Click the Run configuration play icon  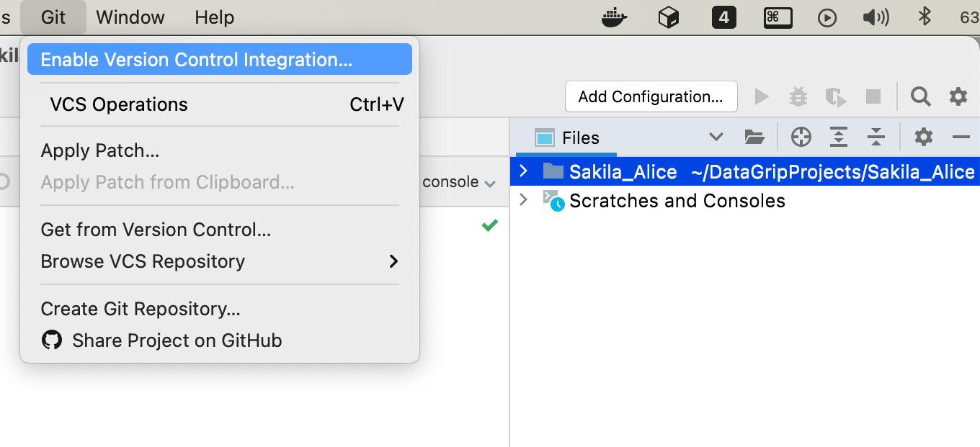pos(762,96)
